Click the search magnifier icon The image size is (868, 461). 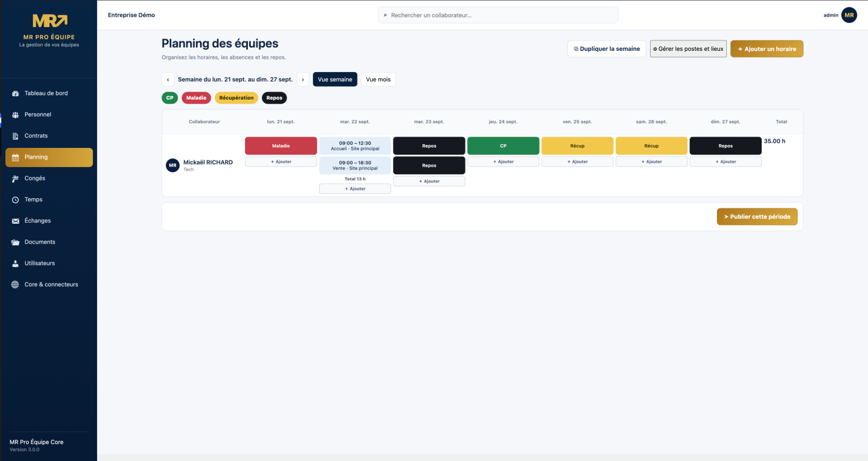click(x=385, y=15)
